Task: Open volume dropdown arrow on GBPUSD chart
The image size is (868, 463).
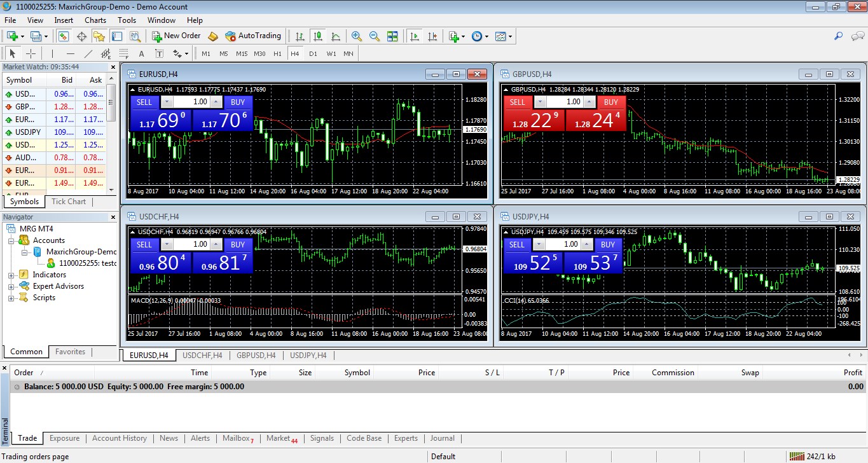Action: pyautogui.click(x=540, y=102)
